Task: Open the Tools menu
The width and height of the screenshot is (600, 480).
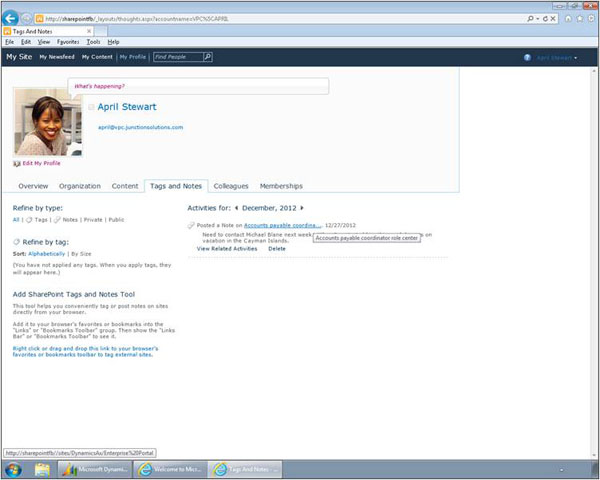Action: click(93, 42)
